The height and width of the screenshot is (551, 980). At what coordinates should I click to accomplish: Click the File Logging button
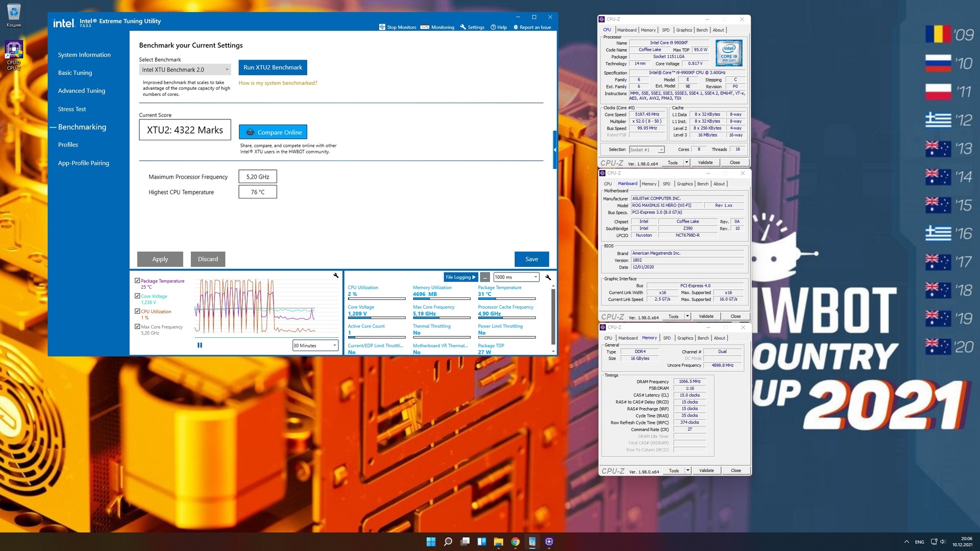tap(460, 277)
